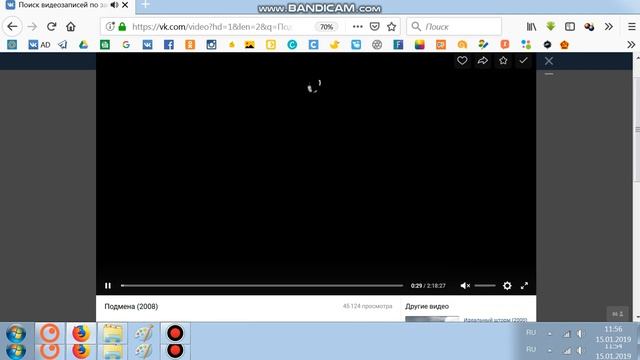Viewport: 640px width, 360px height.
Task: Open the dark blue F bookmark
Action: [x=398, y=44]
